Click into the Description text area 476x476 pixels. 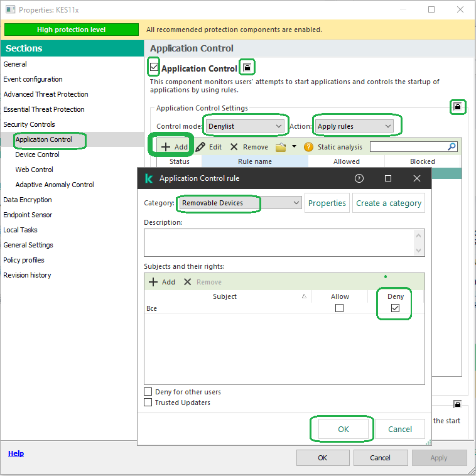[x=278, y=242]
